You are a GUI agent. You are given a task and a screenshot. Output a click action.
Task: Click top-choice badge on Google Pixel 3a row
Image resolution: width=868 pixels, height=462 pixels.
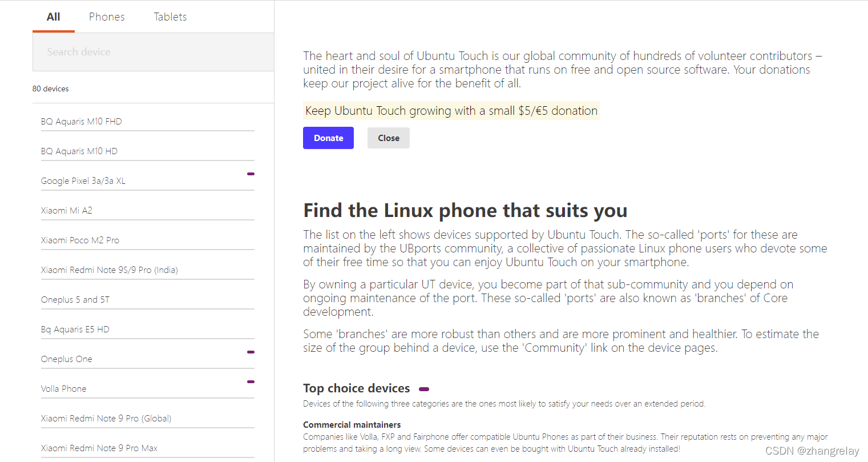(x=251, y=174)
